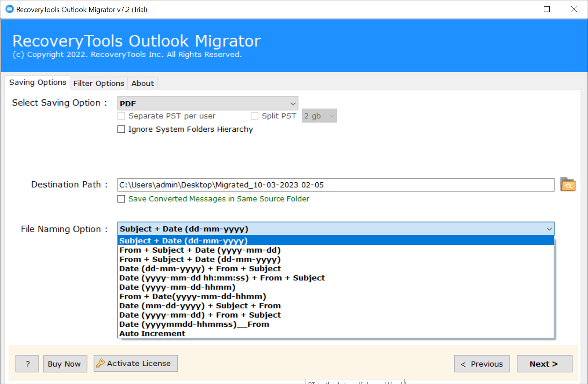Go back with the Previous button

(482, 364)
